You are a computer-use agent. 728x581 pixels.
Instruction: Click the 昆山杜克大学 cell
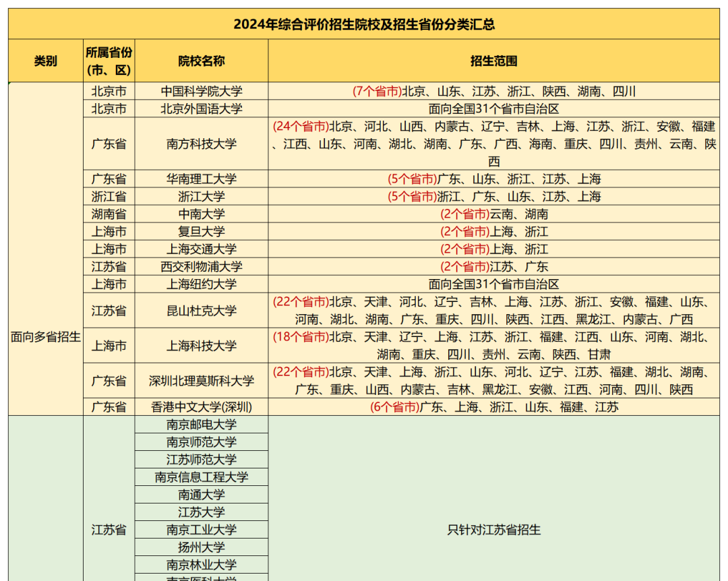pyautogui.click(x=202, y=310)
